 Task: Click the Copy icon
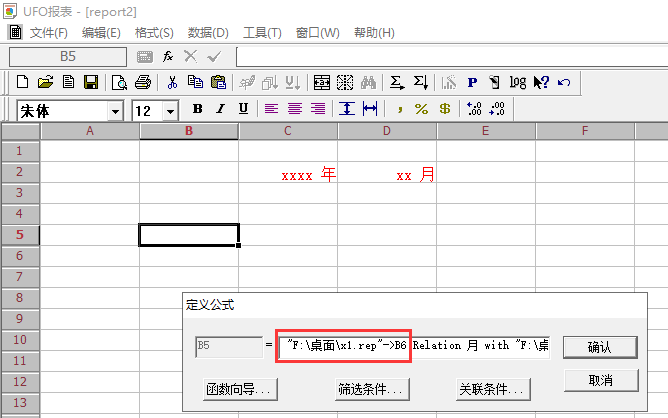(x=196, y=82)
